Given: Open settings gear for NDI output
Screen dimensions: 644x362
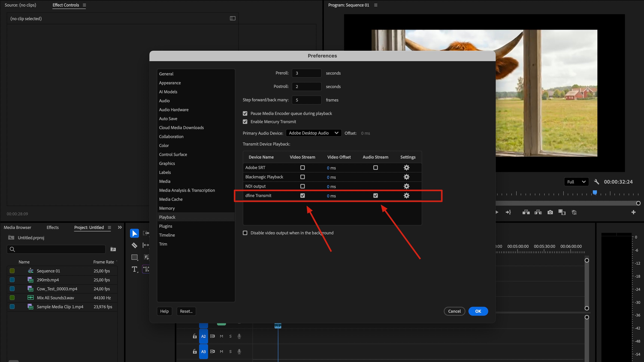Looking at the screenshot, I should click(x=406, y=186).
